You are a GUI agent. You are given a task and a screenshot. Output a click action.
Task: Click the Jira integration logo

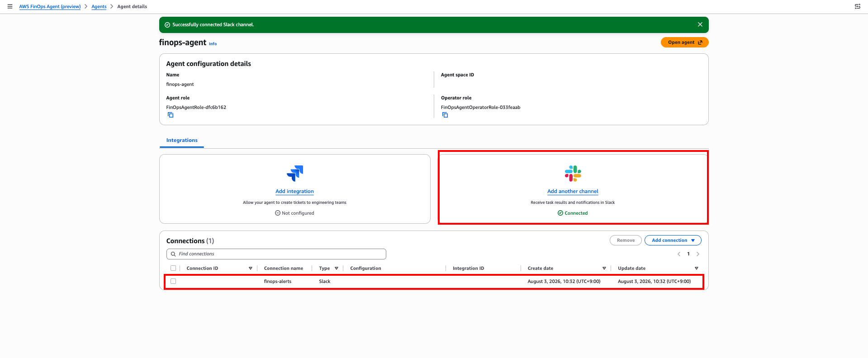click(295, 173)
